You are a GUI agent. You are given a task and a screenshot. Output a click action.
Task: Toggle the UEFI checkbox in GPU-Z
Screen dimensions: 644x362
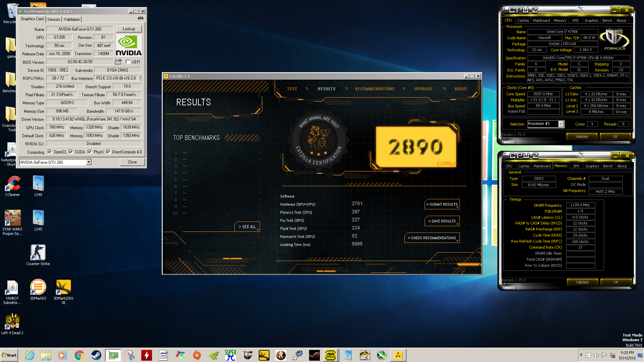[x=128, y=62]
